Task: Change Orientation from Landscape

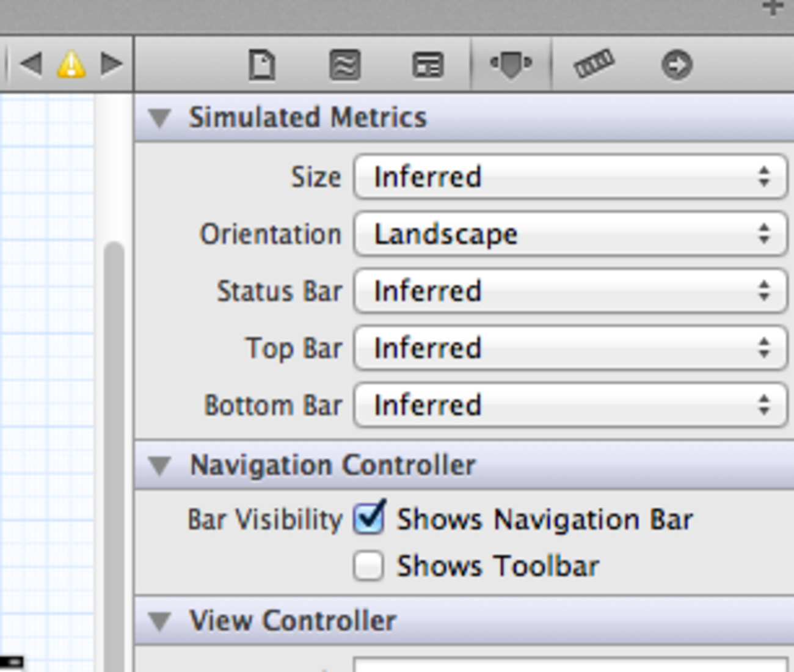Action: coord(570,234)
